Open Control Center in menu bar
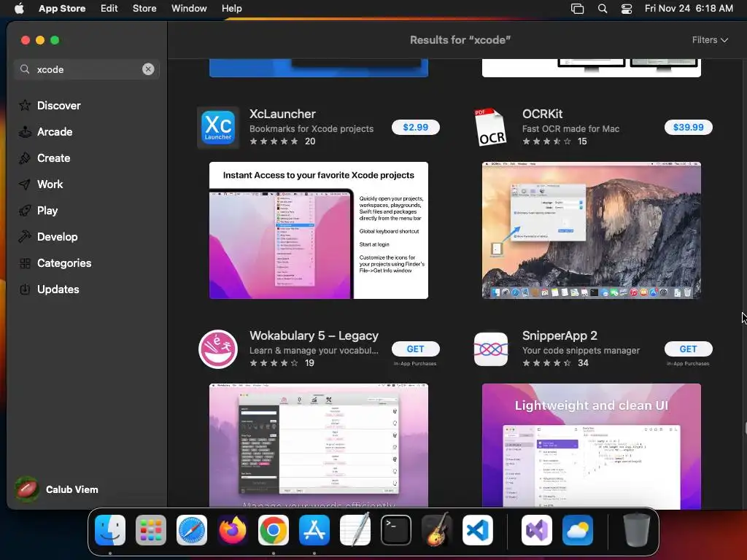 tap(627, 8)
